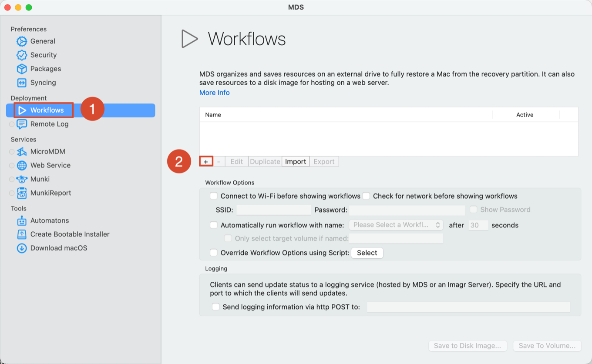The height and width of the screenshot is (364, 592).
Task: Toggle the MunkiReport status indicator
Action: (x=12, y=193)
